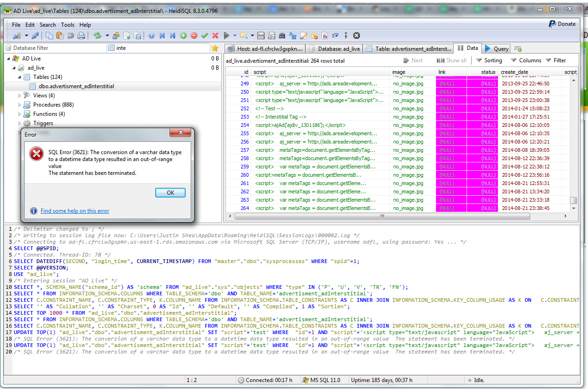Click the Replace text icon
Image resolution: width=588 pixels, height=389 pixels.
(293, 36)
